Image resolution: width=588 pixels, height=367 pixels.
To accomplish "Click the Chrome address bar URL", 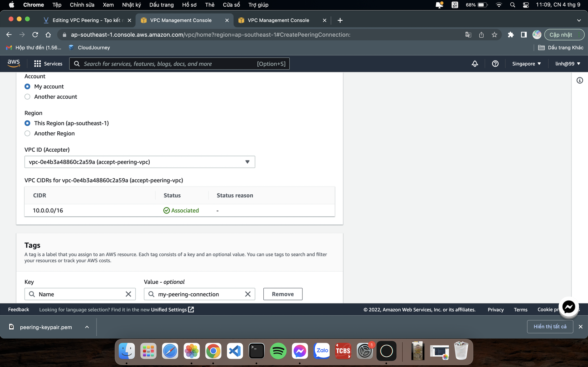I will click(x=210, y=35).
